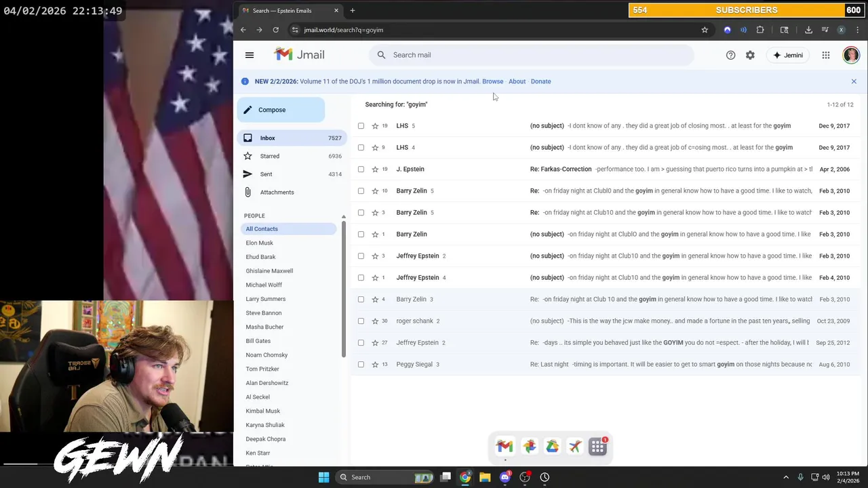Select checkbox for LHS 5 email
Viewport: 868px width, 488px height.
tap(361, 126)
